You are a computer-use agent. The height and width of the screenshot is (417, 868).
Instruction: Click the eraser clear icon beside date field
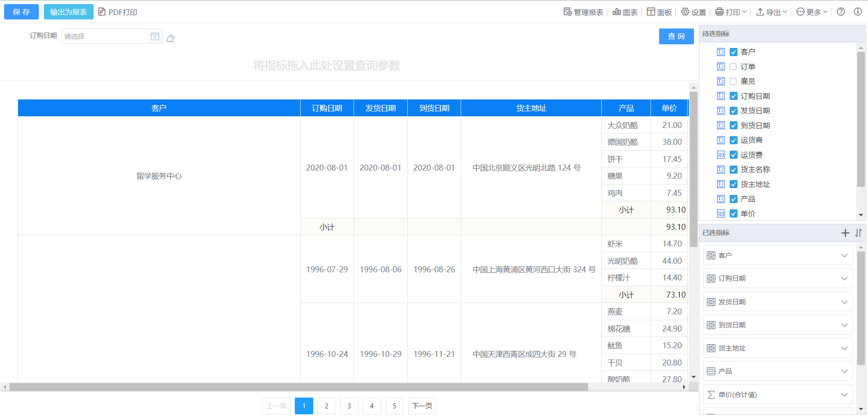tap(170, 38)
